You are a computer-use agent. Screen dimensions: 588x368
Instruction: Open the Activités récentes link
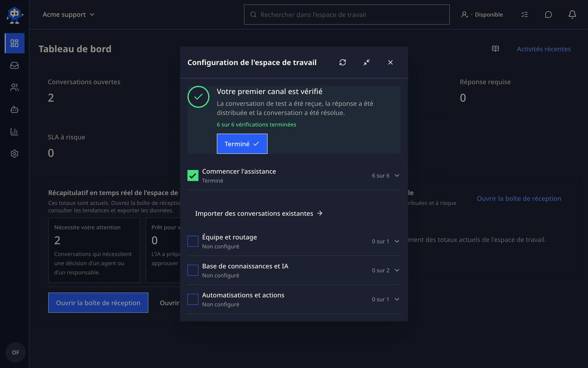544,49
